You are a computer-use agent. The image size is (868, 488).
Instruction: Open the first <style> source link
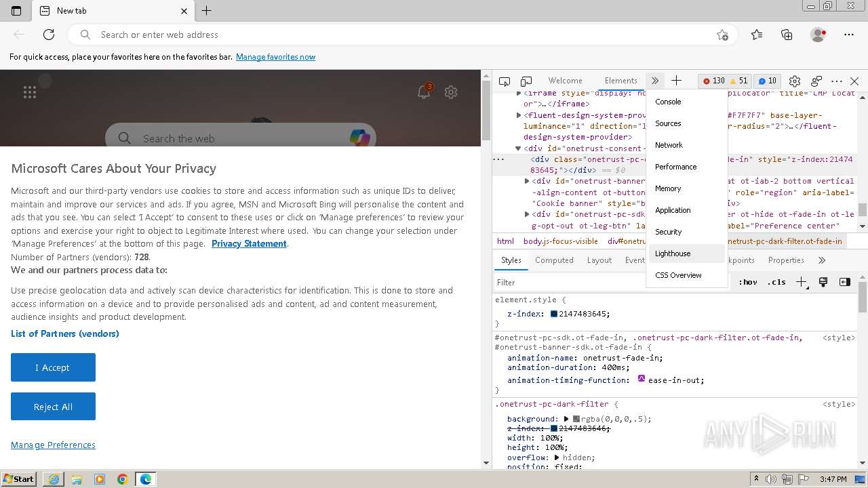tap(838, 338)
